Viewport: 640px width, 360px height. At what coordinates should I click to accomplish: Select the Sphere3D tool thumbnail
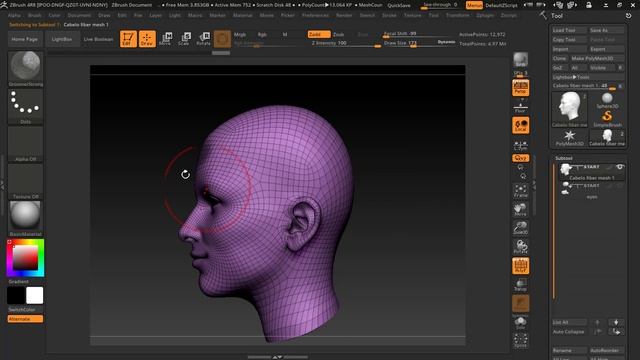[607, 100]
